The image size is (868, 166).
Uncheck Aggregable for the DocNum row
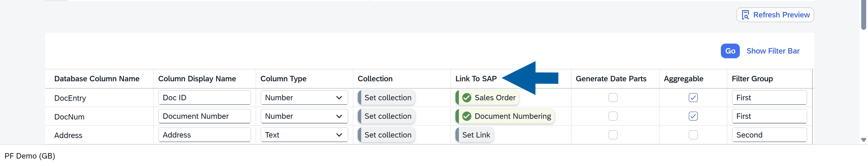[693, 116]
